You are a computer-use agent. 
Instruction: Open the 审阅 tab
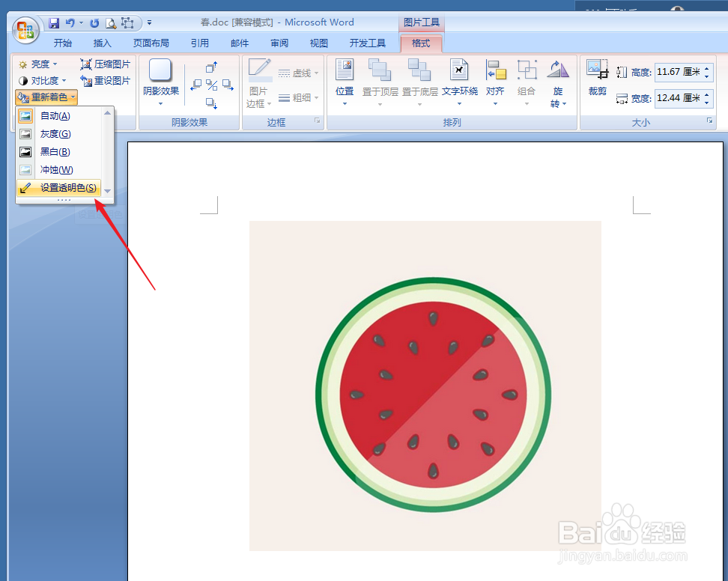click(x=279, y=43)
